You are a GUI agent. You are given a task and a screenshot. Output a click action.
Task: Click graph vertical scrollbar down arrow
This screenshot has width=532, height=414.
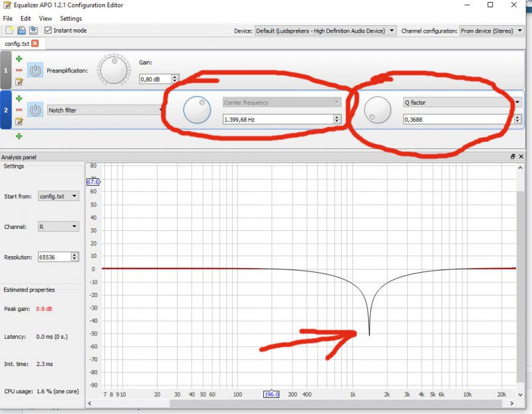click(x=521, y=395)
